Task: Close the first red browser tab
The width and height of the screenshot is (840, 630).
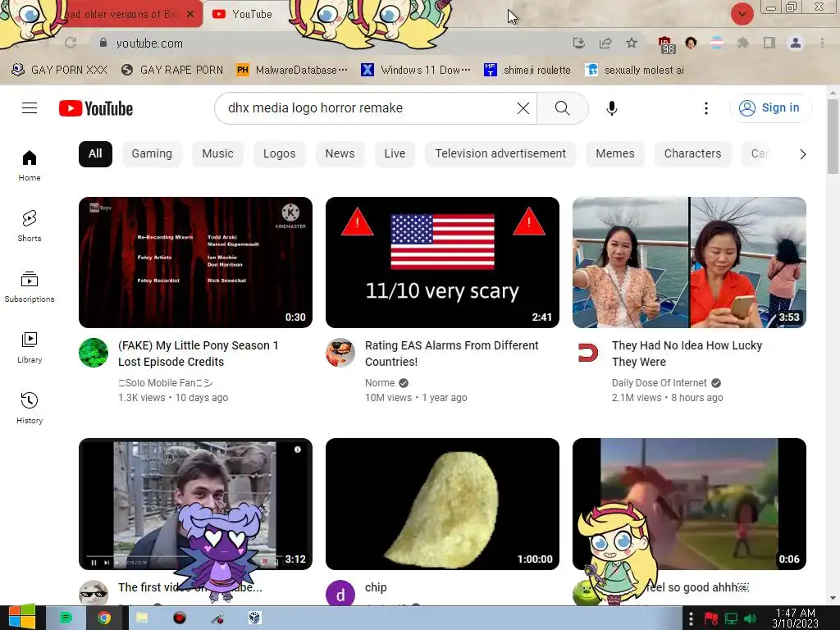Action: click(190, 15)
